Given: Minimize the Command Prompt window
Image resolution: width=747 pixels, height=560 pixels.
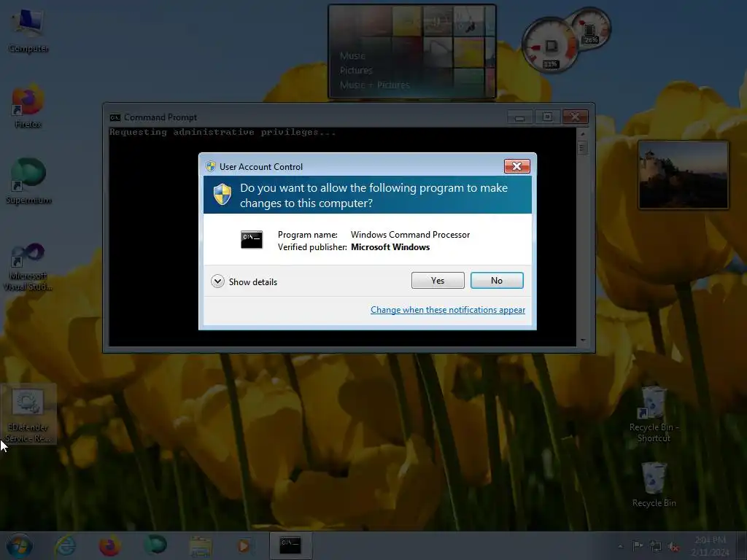Looking at the screenshot, I should (x=519, y=117).
